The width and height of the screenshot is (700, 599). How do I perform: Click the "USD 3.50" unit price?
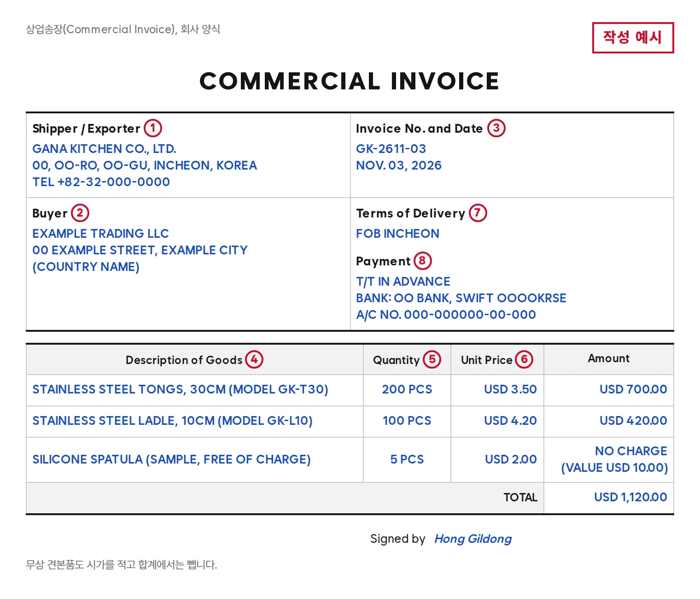point(510,389)
